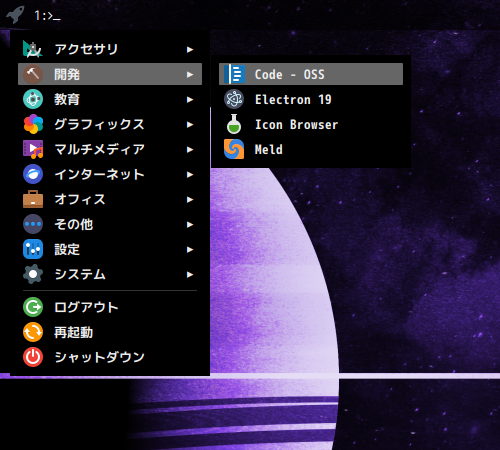Click the マルチメディア film icon
The image size is (500, 450).
point(33,149)
